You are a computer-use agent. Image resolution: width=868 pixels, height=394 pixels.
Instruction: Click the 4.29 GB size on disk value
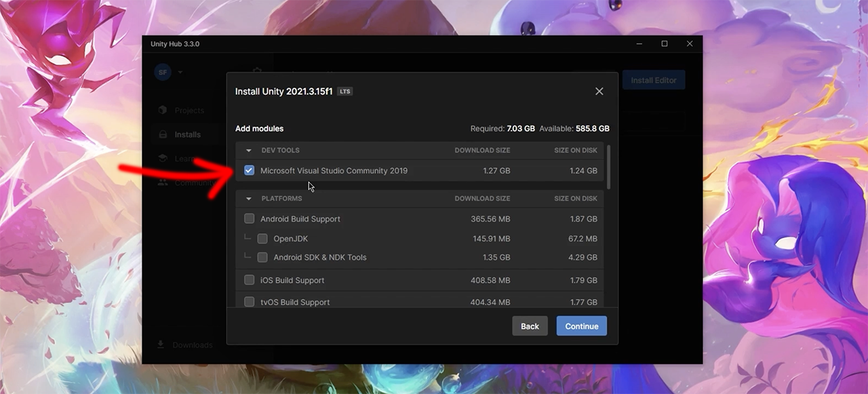pos(583,257)
